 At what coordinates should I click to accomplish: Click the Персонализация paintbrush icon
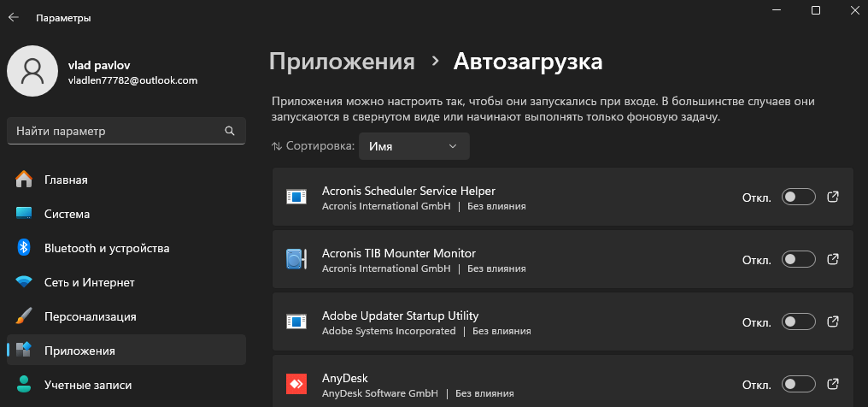[x=23, y=316]
